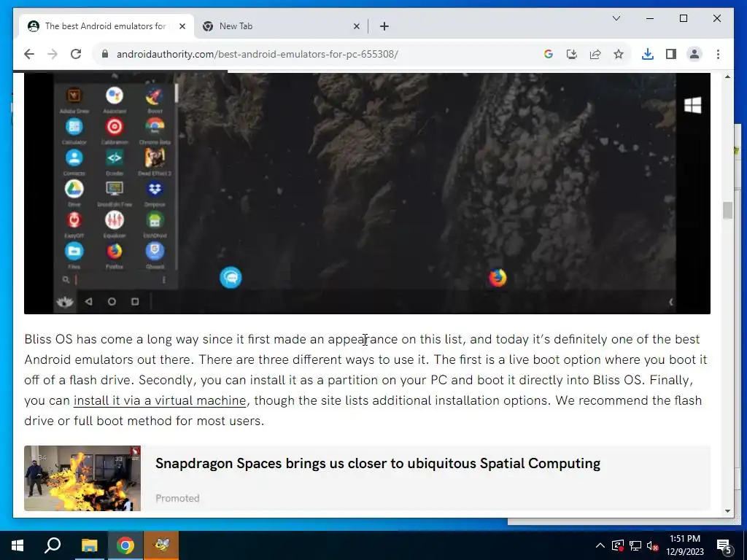Toggle the Chrome side panel
Viewport: 747px width, 560px height.
tap(671, 54)
